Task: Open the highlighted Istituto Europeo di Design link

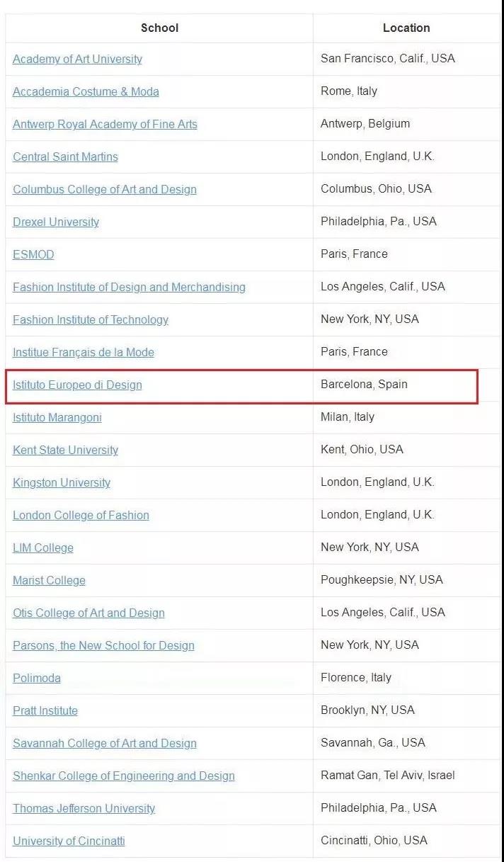Action: tap(77, 385)
